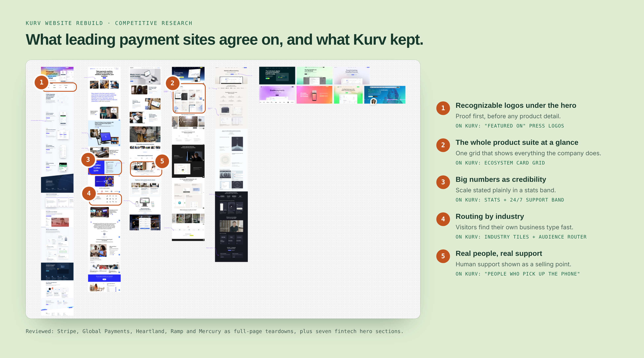Click the Stripe full-page teardown thumbnail
The image size is (644, 358).
coord(57,191)
